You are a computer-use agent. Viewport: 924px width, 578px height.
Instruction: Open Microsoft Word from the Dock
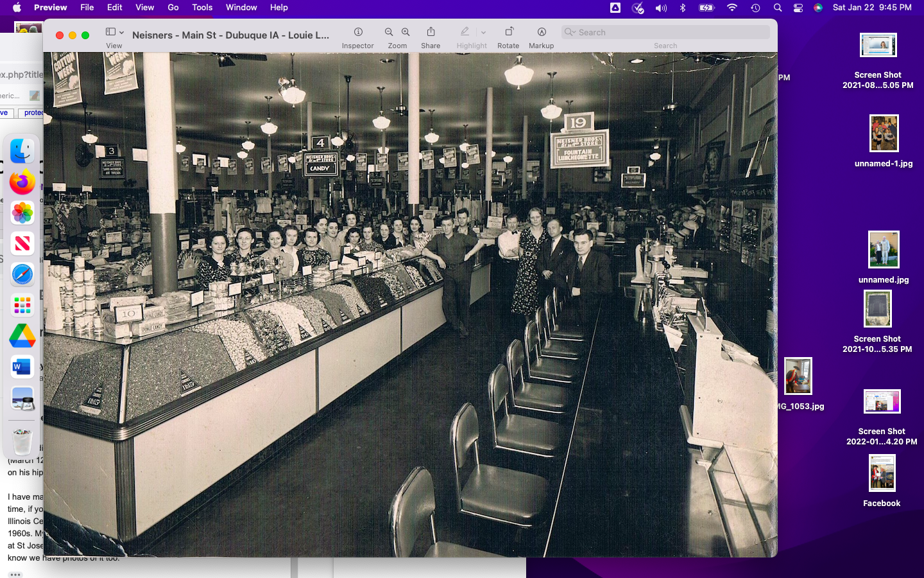click(22, 367)
